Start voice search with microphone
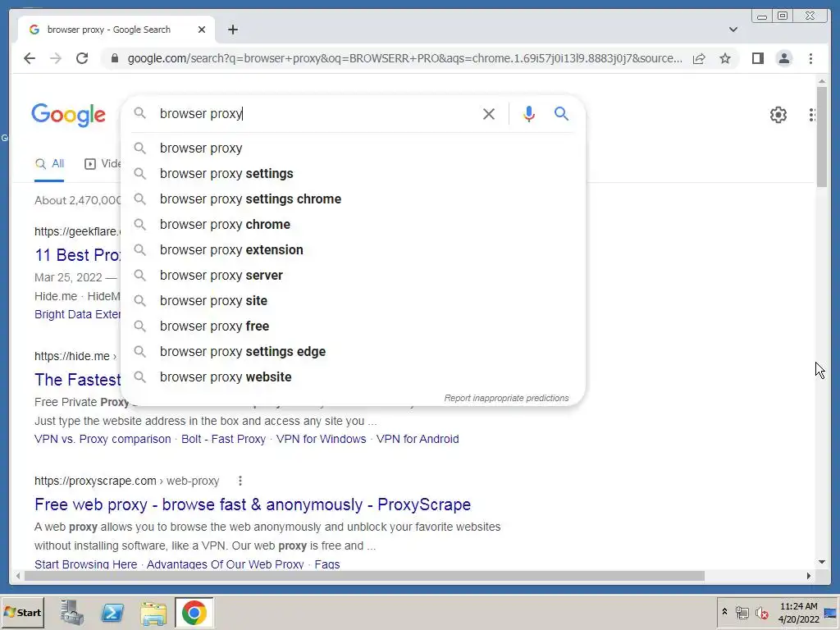The width and height of the screenshot is (840, 630). click(529, 113)
